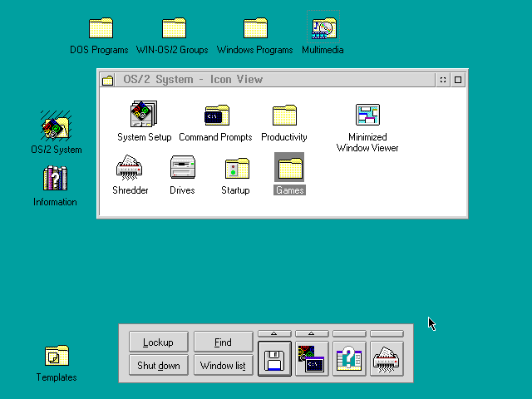Select the Templates folder on desktop
Viewport: 532px width, 399px height.
pyautogui.click(x=57, y=356)
